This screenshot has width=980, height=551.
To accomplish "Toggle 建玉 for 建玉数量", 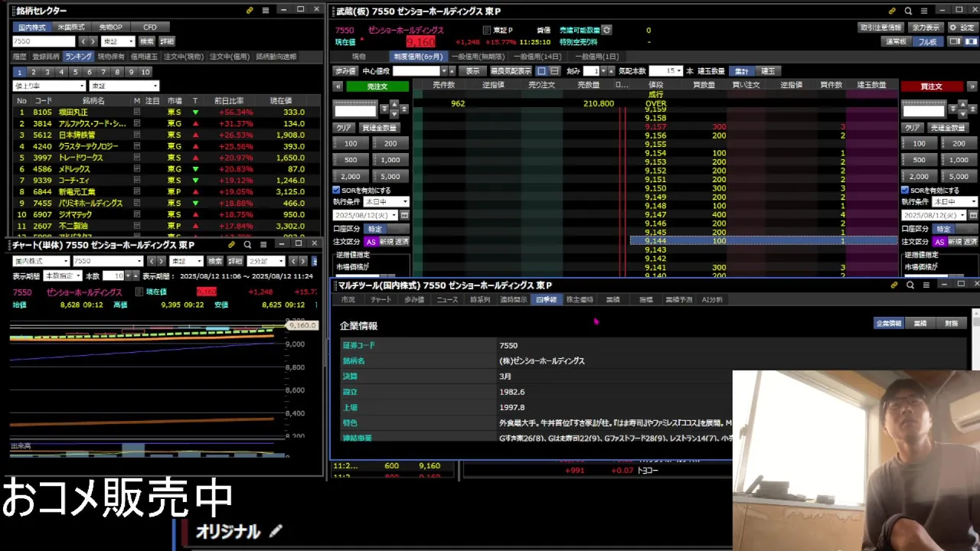I will [767, 71].
